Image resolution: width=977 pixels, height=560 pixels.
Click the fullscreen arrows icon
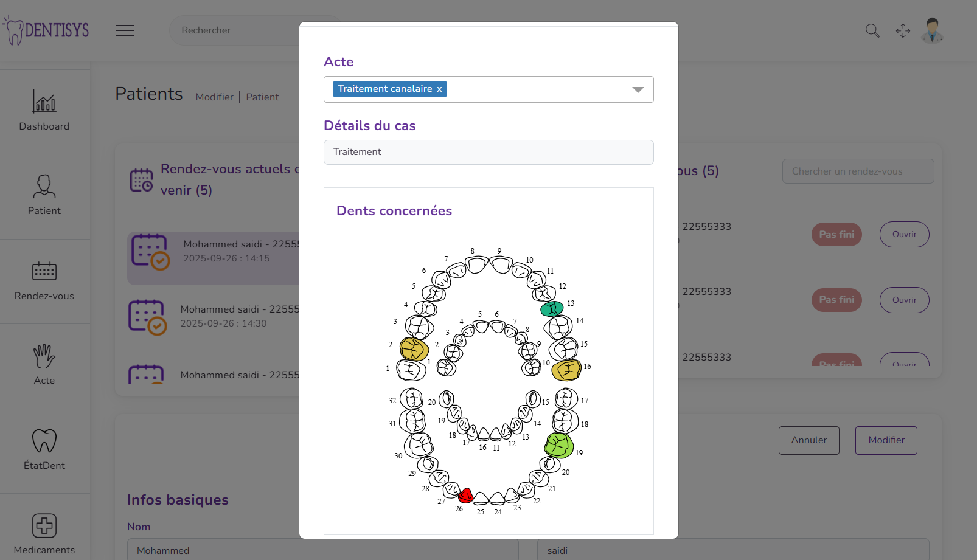[x=903, y=30]
